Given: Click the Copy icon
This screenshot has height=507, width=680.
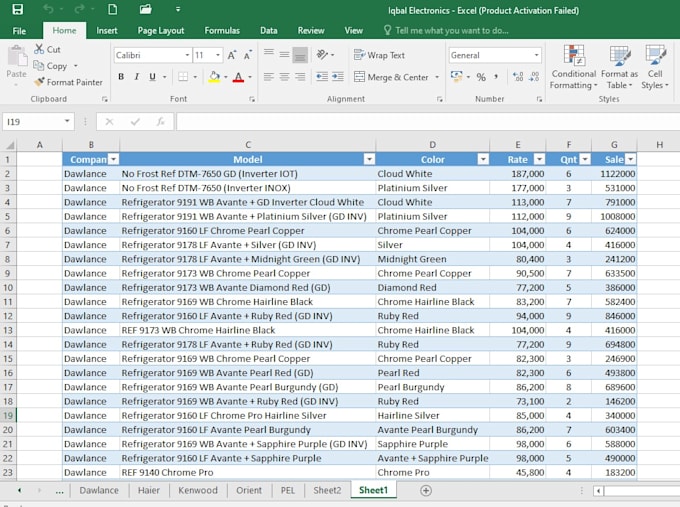Looking at the screenshot, I should (39, 65).
